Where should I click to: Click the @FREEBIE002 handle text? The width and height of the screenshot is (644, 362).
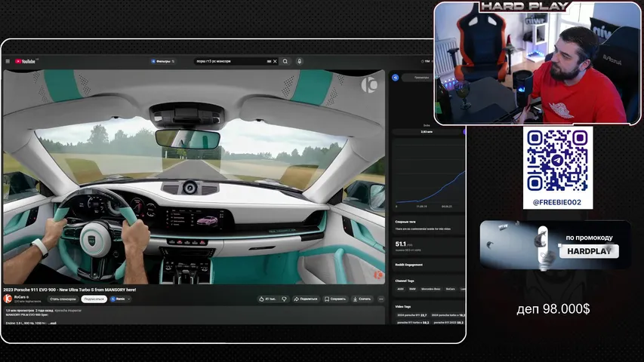tap(557, 202)
